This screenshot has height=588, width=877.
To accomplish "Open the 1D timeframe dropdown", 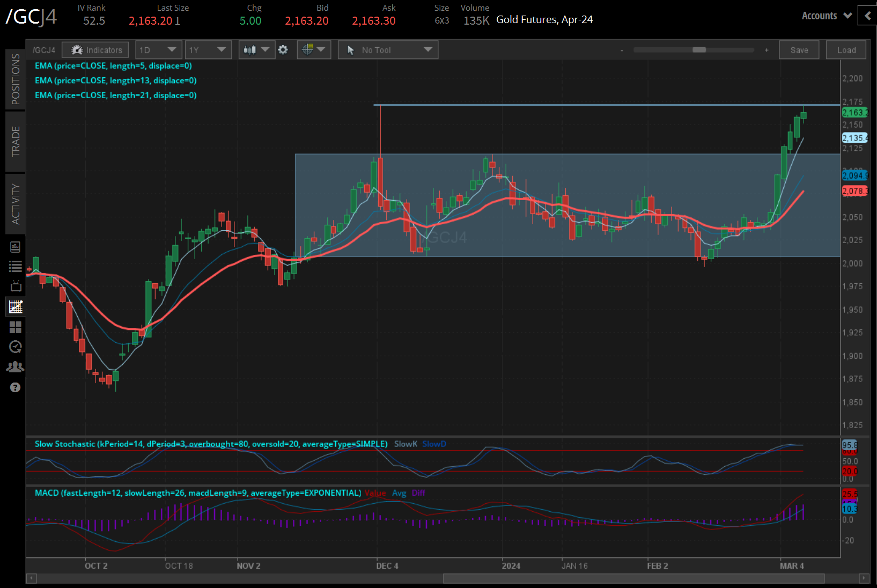I will point(159,49).
